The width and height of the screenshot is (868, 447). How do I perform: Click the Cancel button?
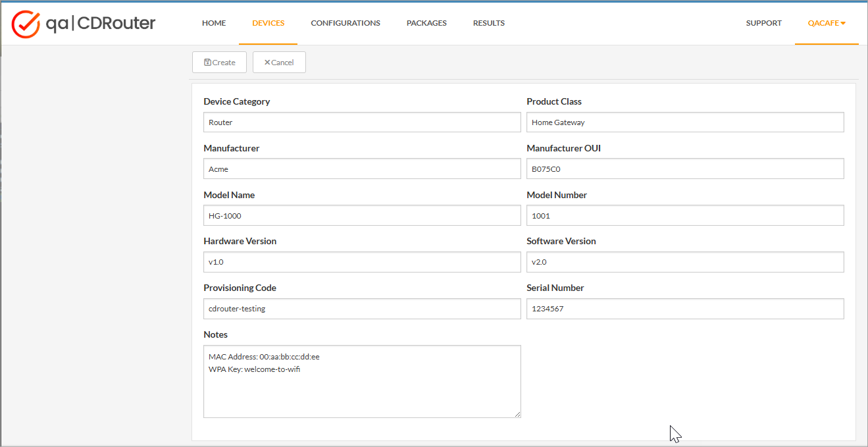(279, 63)
